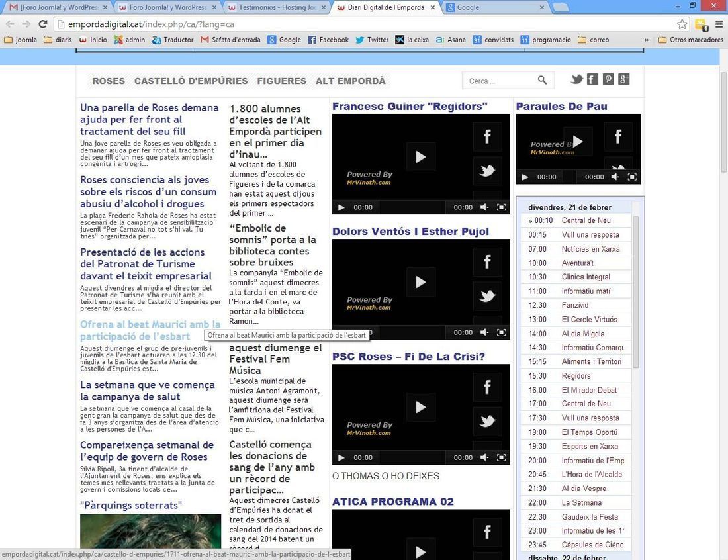Screen dimensions: 728x560
Task: Open article Embolic de somnis
Action: point(273,245)
